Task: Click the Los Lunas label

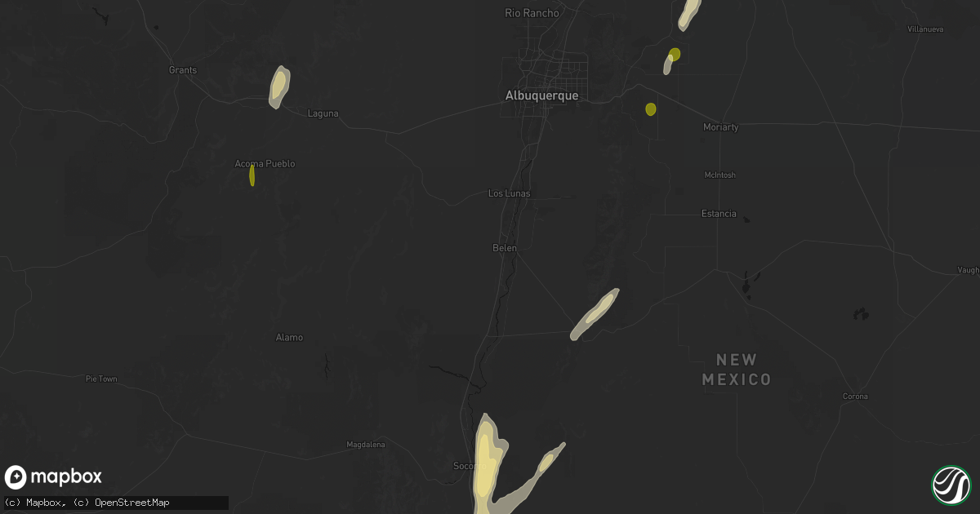Action: click(509, 193)
